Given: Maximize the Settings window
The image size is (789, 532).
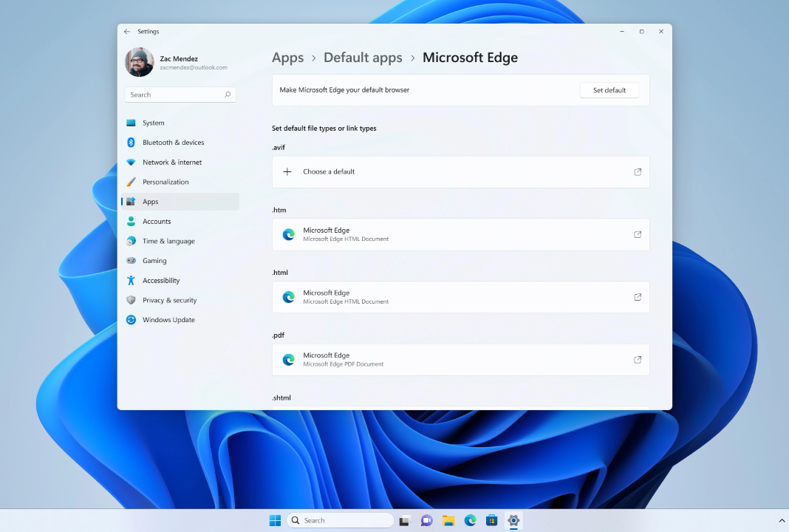Looking at the screenshot, I should (x=641, y=31).
